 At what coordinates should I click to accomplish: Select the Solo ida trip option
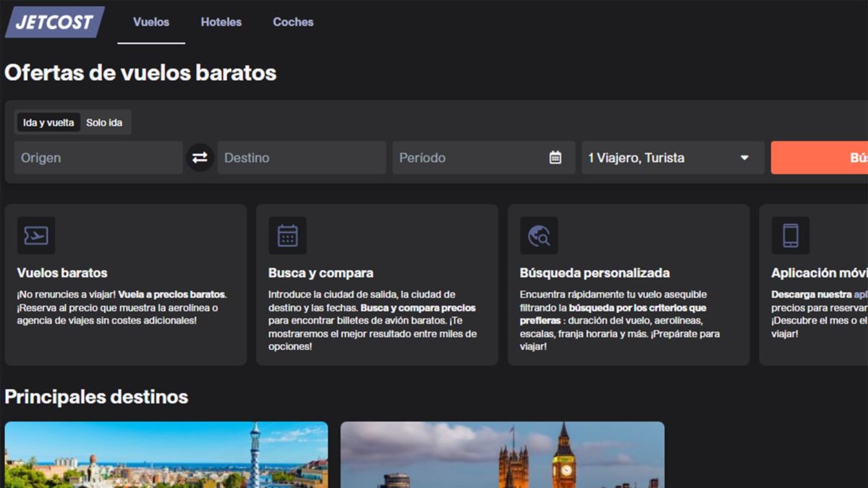point(104,122)
